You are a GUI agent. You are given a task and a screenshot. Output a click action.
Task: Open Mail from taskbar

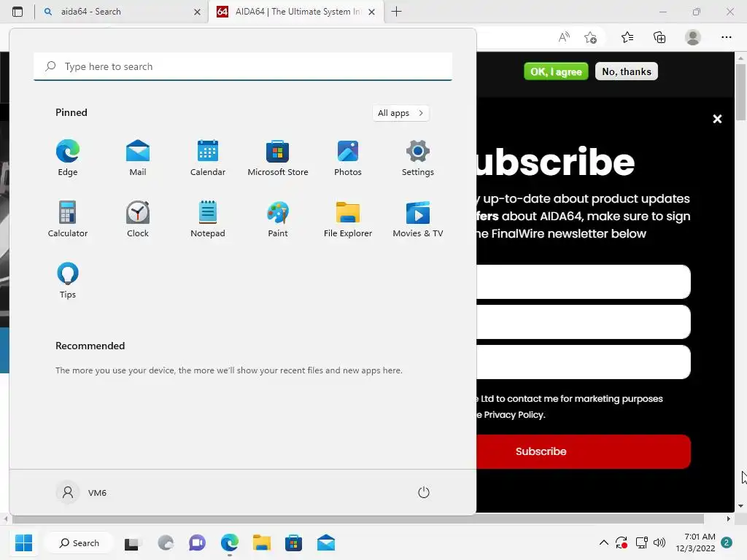coord(326,542)
